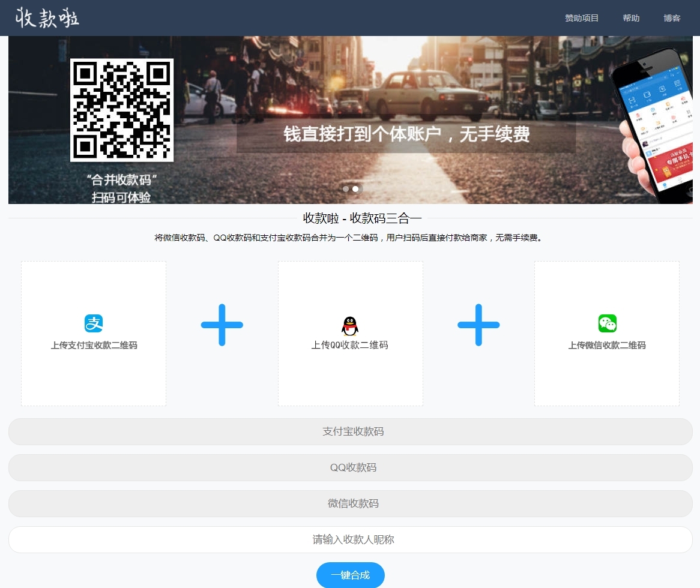The height and width of the screenshot is (588, 700).
Task: Click the 支付宝收款码 field
Action: pos(350,431)
